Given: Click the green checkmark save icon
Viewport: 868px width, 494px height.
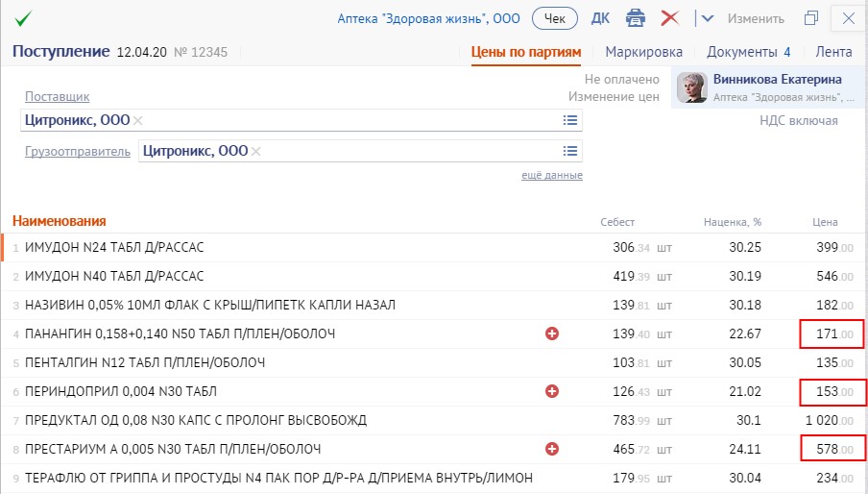Looking at the screenshot, I should coord(23,18).
